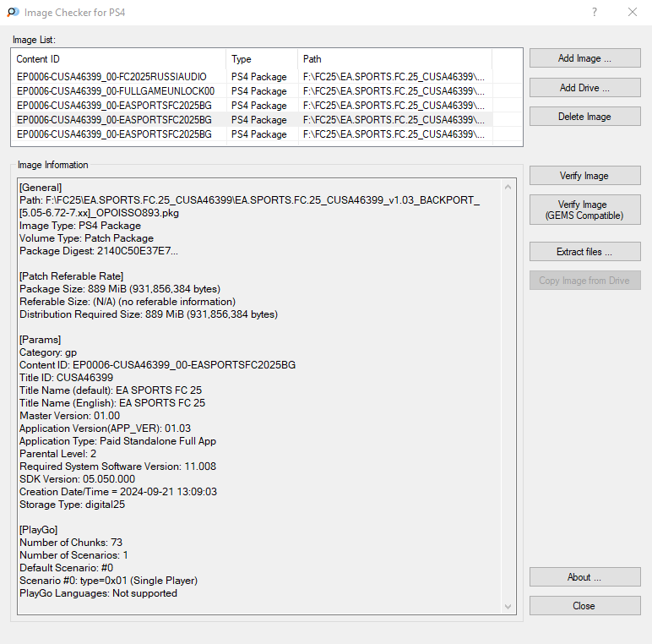Click the Title ID: CUSA46399 line

coord(66,377)
